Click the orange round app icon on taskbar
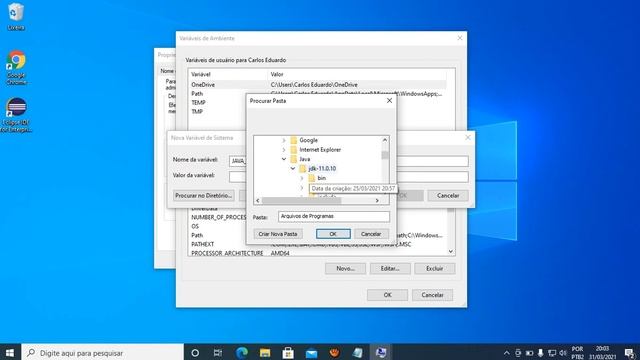640x360 pixels. click(335, 353)
